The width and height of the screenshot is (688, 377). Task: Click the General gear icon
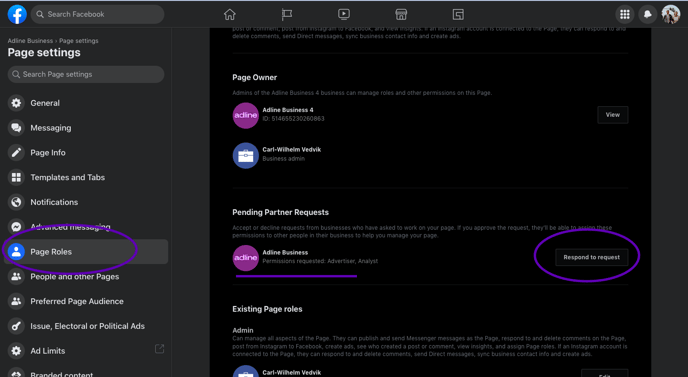16,103
